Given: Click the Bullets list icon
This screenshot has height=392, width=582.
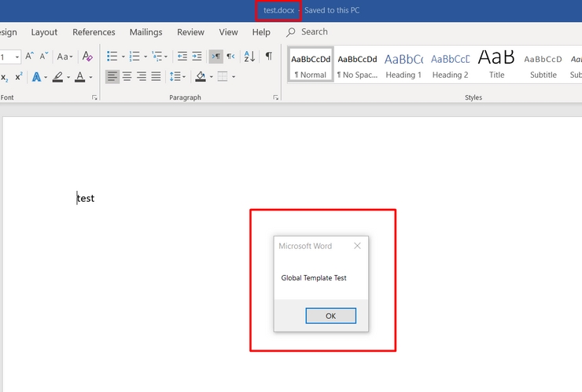Looking at the screenshot, I should (x=112, y=57).
